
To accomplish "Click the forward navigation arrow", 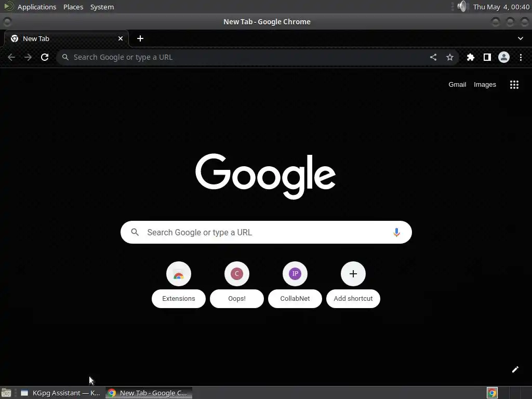I will (x=28, y=57).
